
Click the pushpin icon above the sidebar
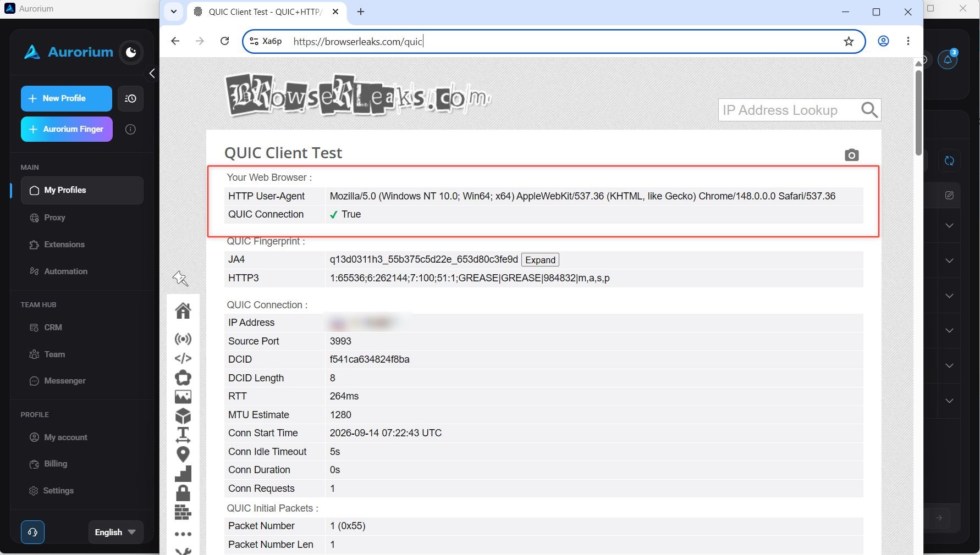tap(180, 279)
